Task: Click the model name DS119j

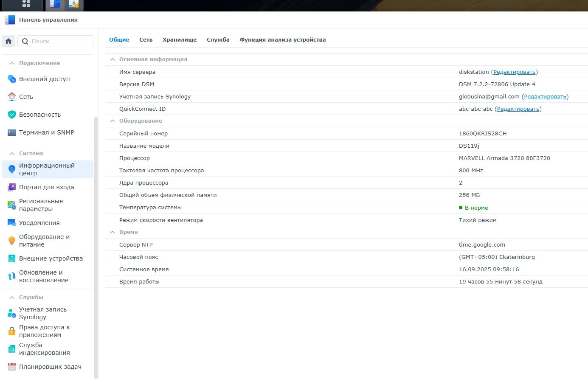Action: [469, 146]
